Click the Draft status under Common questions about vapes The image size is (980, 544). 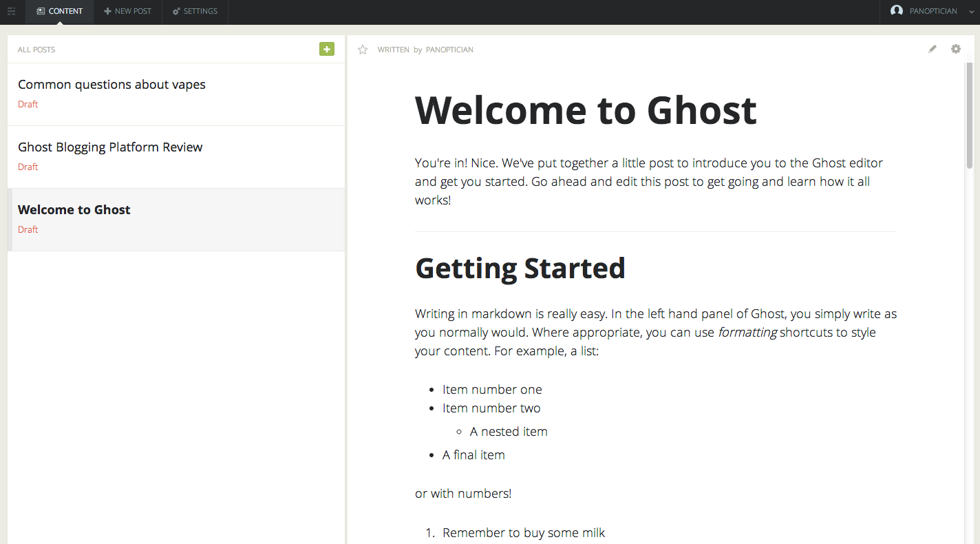[28, 105]
